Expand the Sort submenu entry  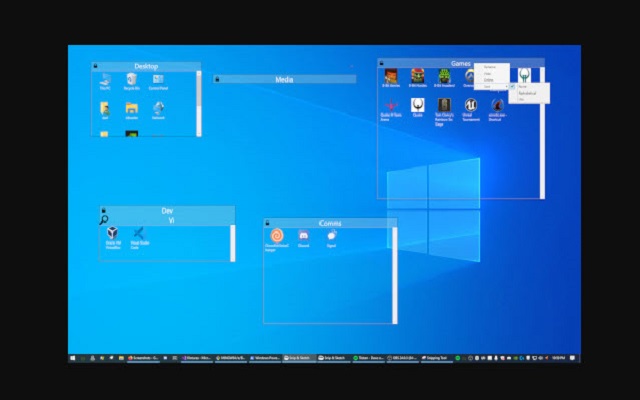(492, 87)
